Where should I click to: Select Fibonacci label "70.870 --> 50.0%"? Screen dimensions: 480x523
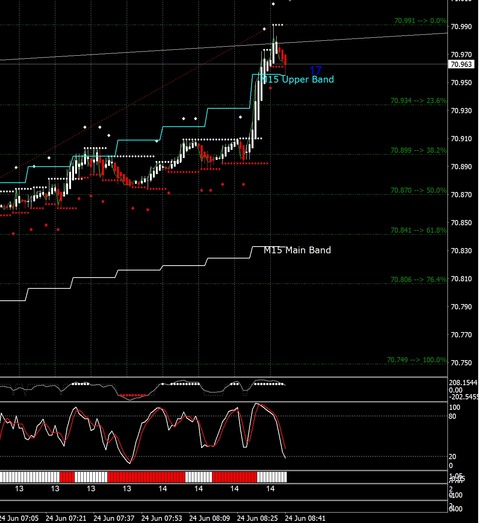pyautogui.click(x=418, y=190)
